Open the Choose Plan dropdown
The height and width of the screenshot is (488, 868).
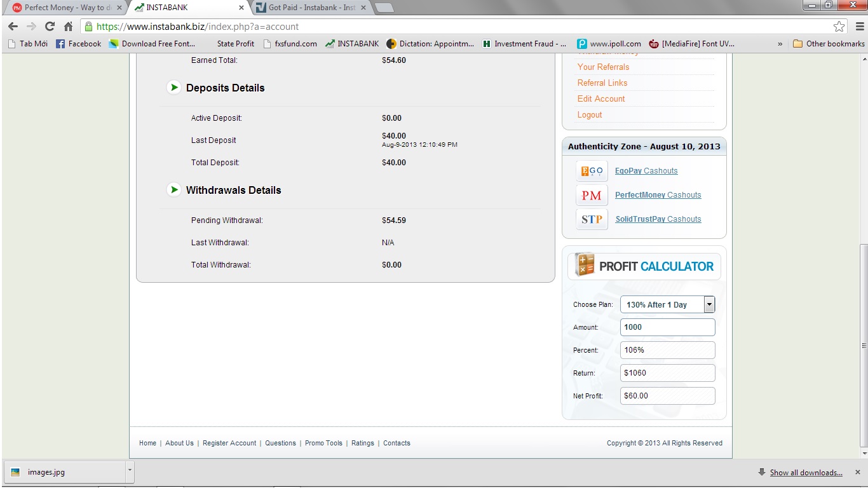point(667,304)
